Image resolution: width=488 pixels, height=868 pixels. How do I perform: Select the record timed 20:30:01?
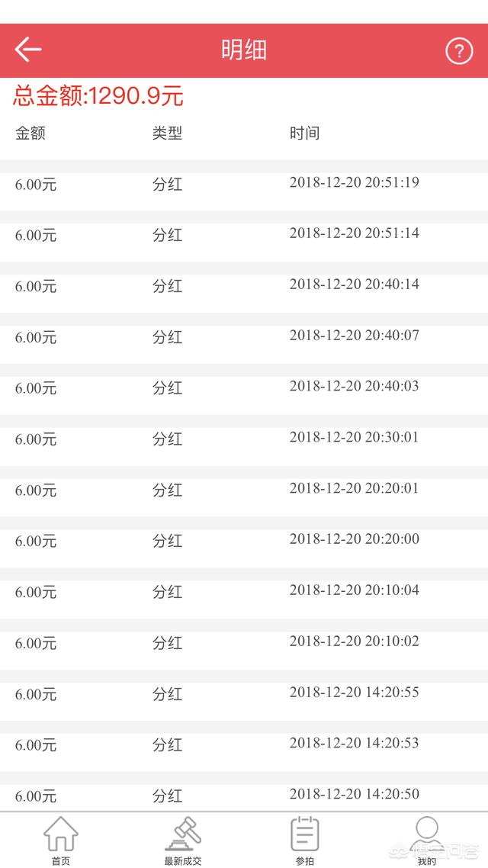(x=244, y=439)
